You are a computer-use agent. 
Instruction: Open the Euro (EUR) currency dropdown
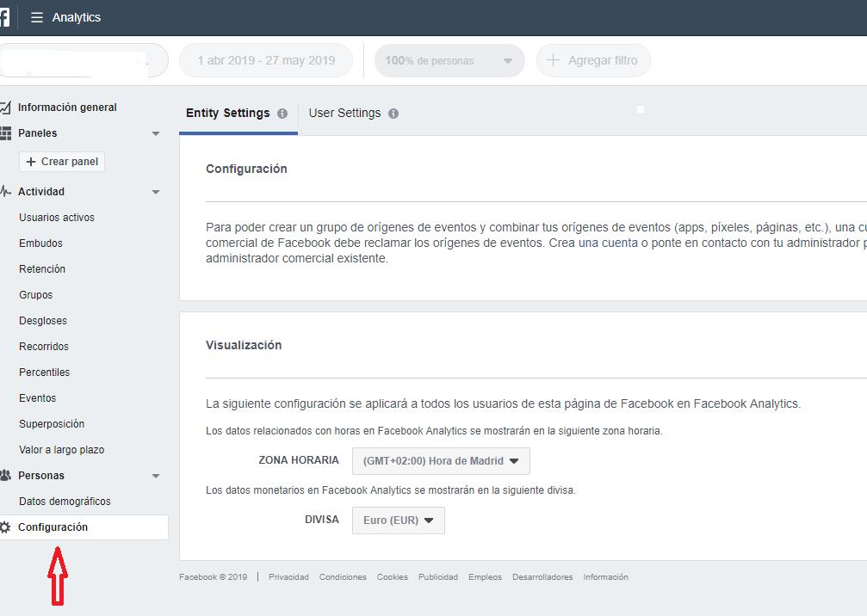pos(398,520)
